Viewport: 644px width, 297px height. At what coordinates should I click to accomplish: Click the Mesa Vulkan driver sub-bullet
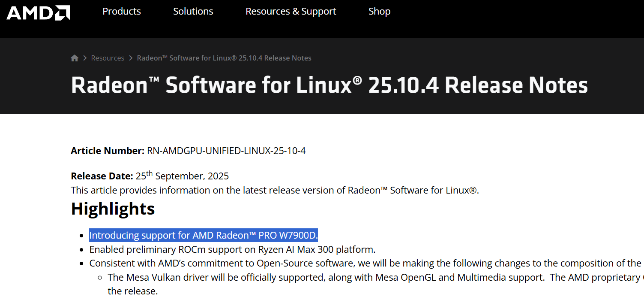pyautogui.click(x=373, y=277)
